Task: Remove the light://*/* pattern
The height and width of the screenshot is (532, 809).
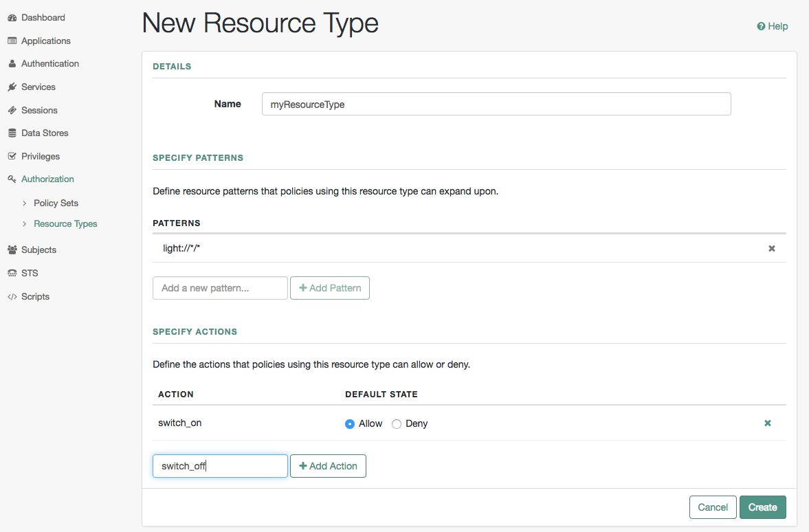Action: click(772, 249)
